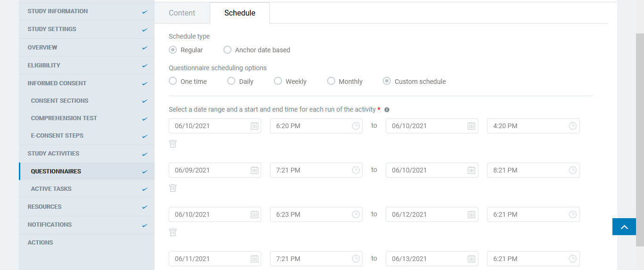
Task: Open calendar icon for end date in 4:20 PM row
Action: [471, 126]
